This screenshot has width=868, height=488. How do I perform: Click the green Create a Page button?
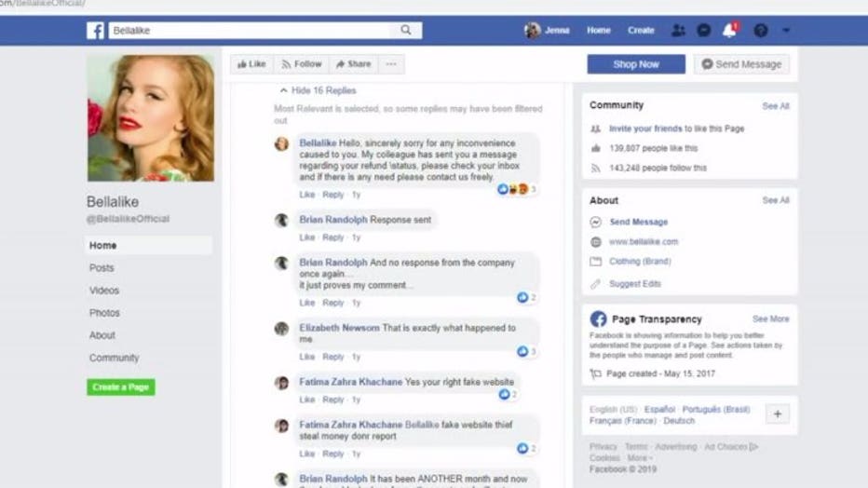121,386
